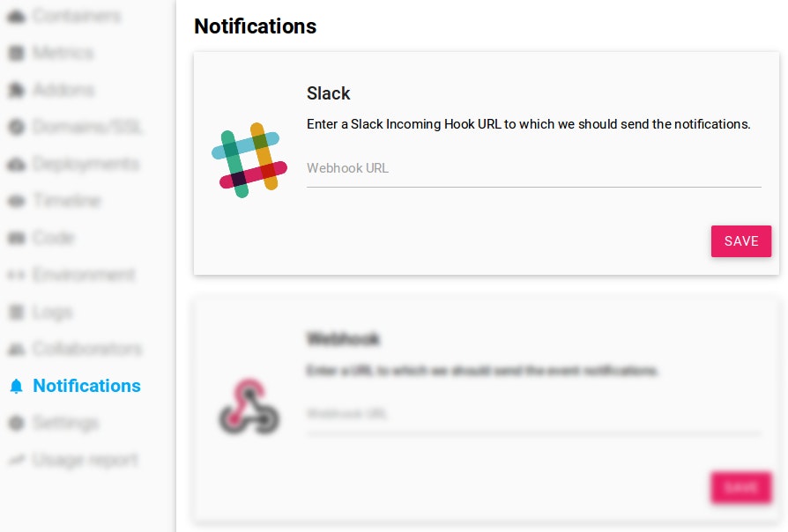Open the Deployments section from the sidebar

(84, 164)
